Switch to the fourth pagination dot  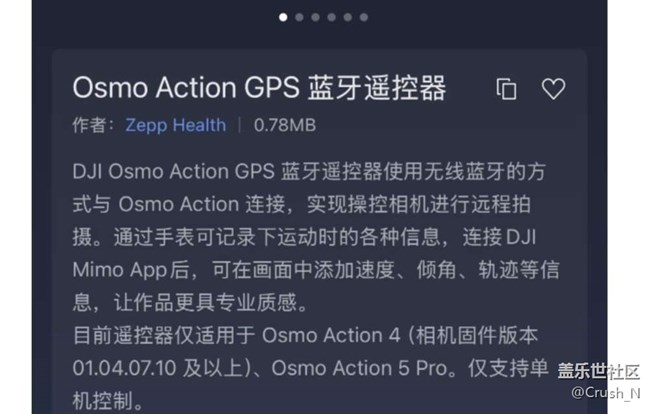pyautogui.click(x=332, y=17)
